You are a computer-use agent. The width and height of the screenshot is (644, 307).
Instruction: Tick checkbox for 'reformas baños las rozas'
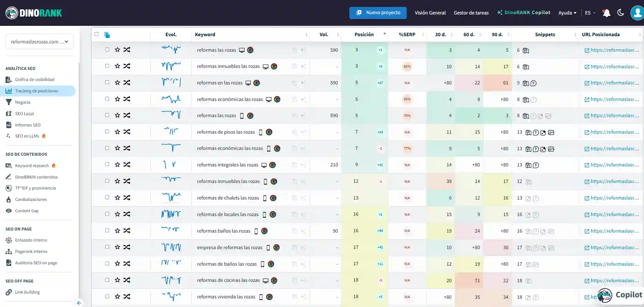pyautogui.click(x=107, y=231)
